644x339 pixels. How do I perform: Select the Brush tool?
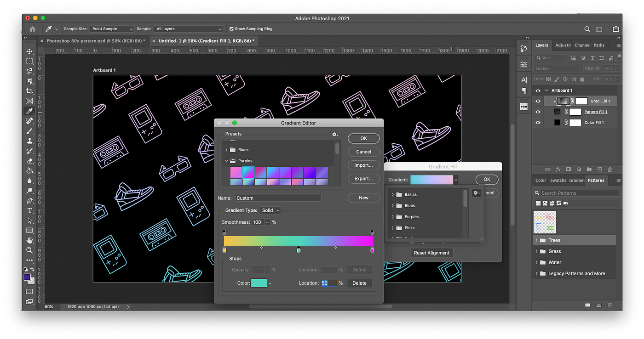(x=29, y=131)
